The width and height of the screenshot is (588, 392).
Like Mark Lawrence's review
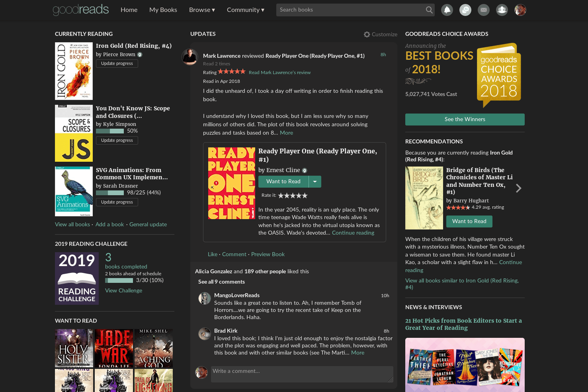213,255
